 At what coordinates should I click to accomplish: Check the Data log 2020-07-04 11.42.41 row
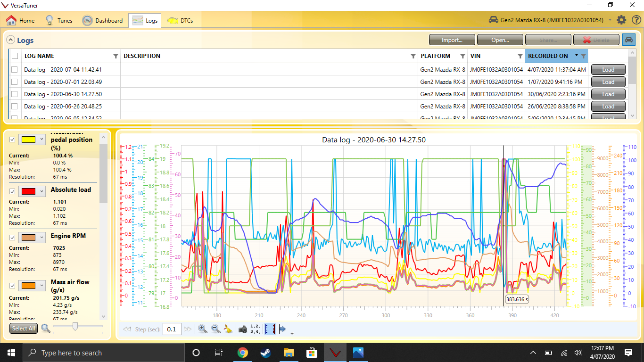coord(15,69)
